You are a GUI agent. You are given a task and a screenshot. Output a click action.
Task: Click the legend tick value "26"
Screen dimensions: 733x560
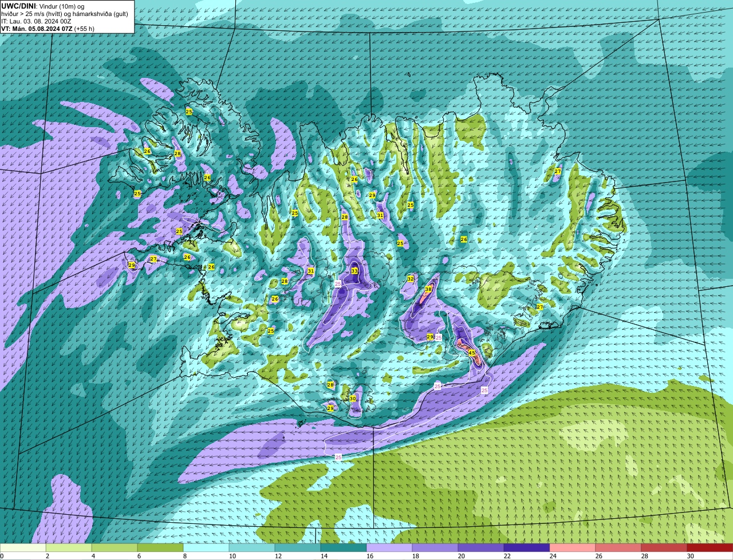click(598, 556)
